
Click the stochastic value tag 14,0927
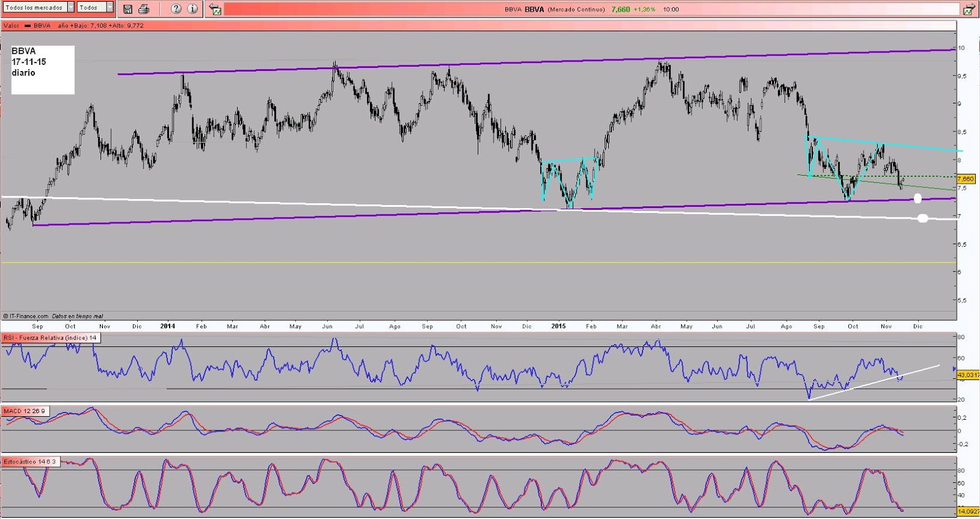click(968, 511)
